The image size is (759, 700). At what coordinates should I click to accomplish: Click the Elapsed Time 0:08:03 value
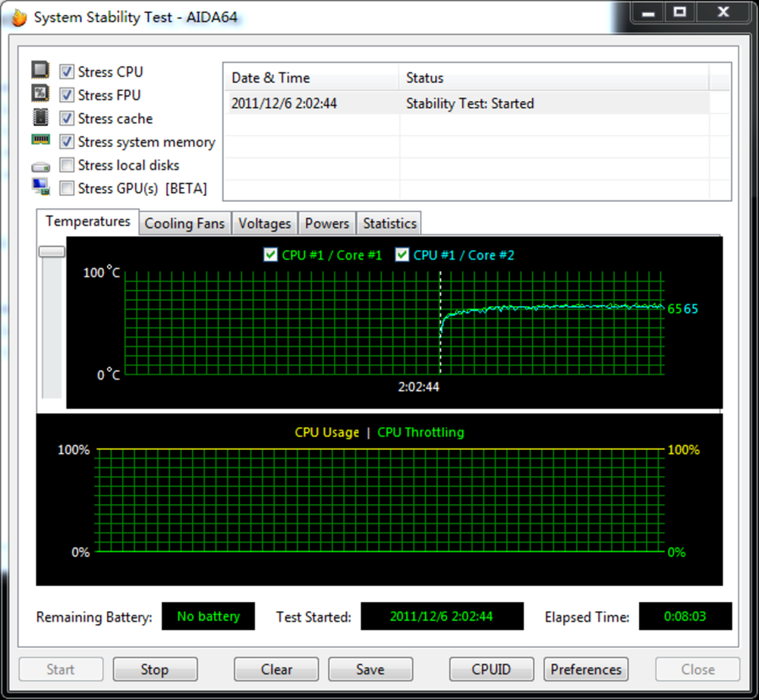pyautogui.click(x=685, y=616)
